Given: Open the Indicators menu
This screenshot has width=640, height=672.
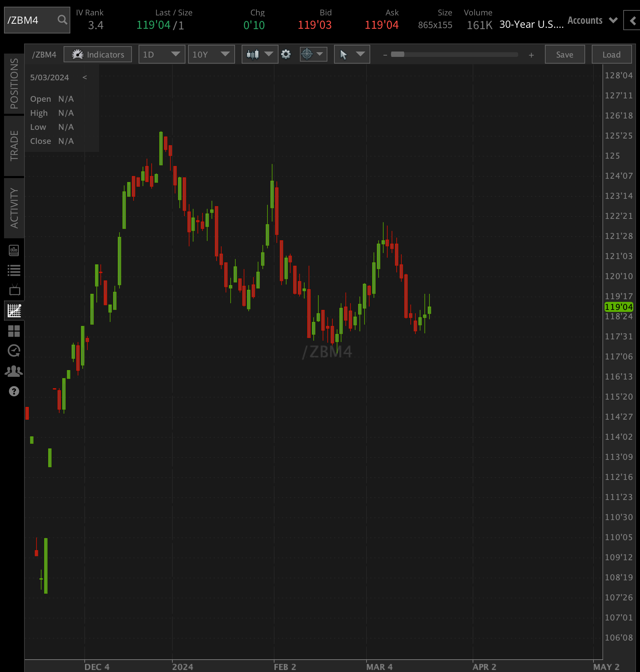Looking at the screenshot, I should (98, 54).
